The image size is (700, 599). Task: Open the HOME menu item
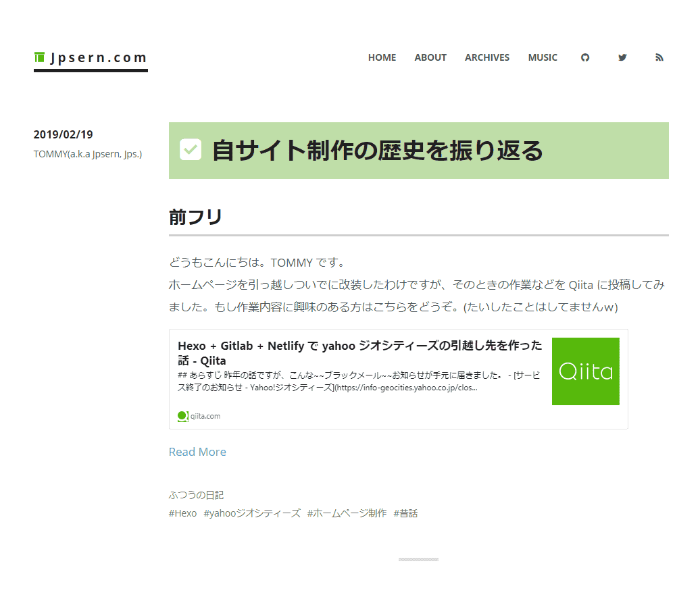tap(382, 57)
